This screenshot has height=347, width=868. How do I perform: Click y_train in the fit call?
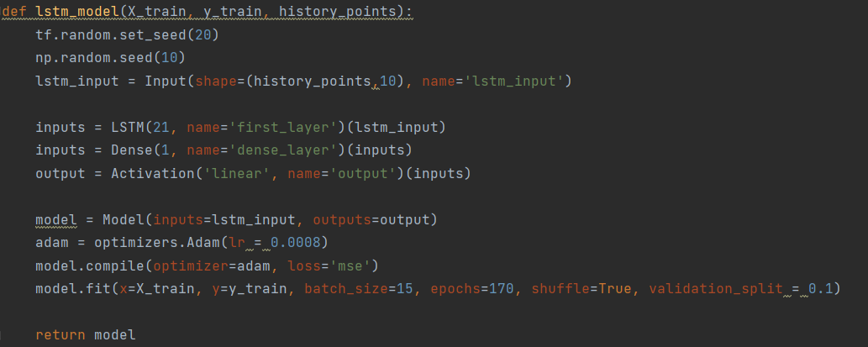coord(258,289)
